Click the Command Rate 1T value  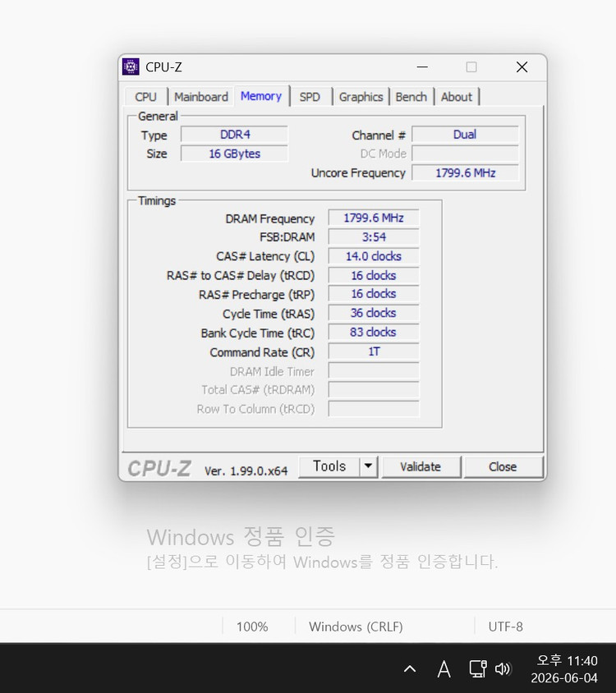tap(374, 351)
